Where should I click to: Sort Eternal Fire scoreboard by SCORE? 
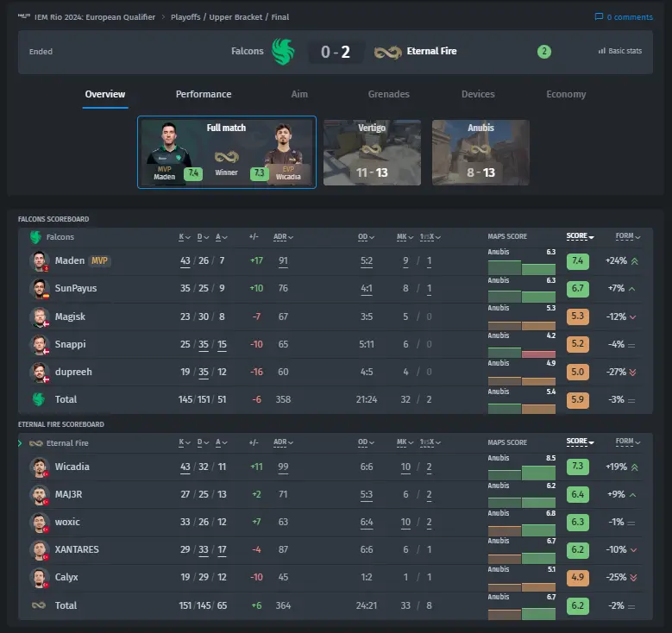[580, 442]
